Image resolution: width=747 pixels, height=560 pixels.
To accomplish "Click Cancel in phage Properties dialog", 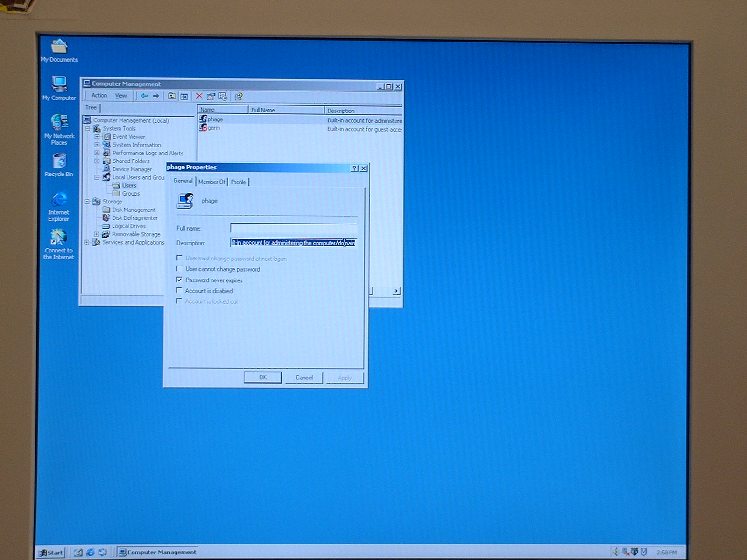I will pyautogui.click(x=304, y=378).
